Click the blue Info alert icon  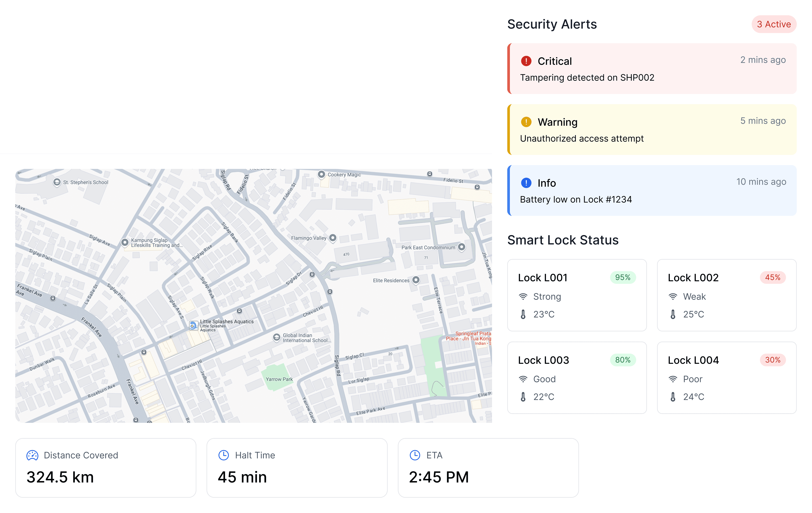[526, 183]
